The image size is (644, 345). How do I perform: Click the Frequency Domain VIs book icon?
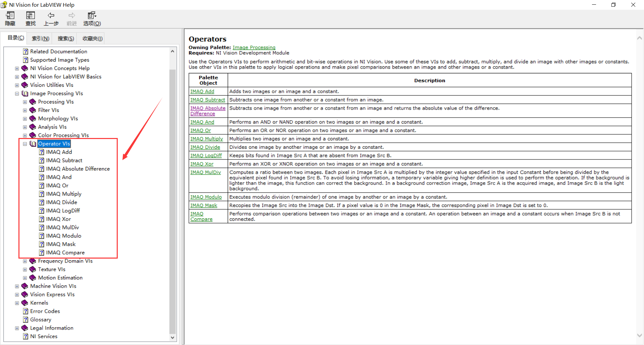coord(33,261)
